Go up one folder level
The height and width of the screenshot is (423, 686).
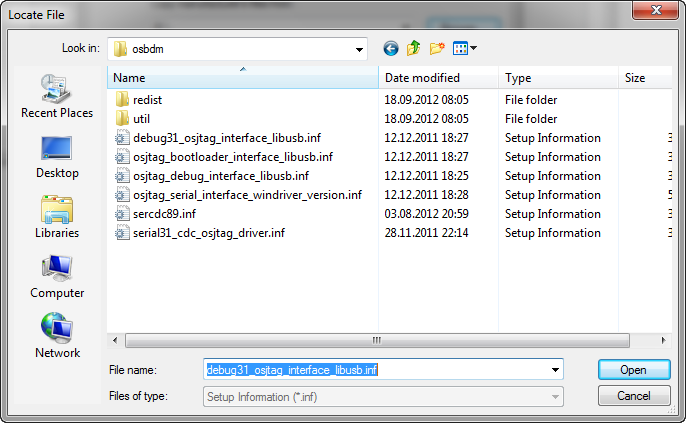point(413,48)
